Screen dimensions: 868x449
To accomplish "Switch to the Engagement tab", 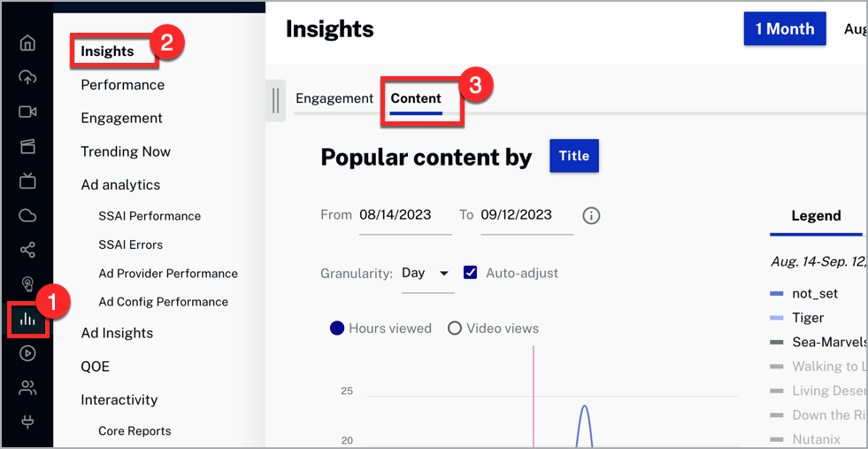I will click(334, 98).
